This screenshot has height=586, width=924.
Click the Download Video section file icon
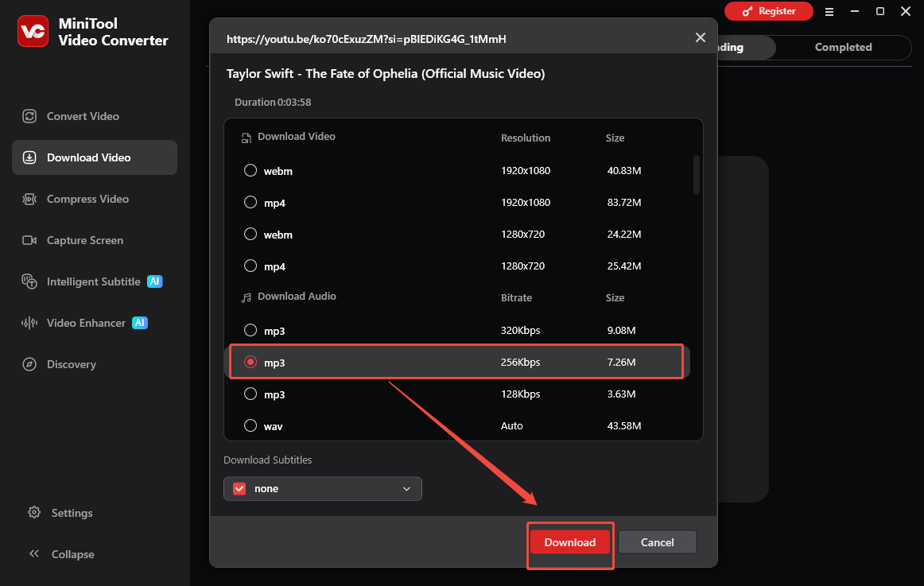point(247,138)
